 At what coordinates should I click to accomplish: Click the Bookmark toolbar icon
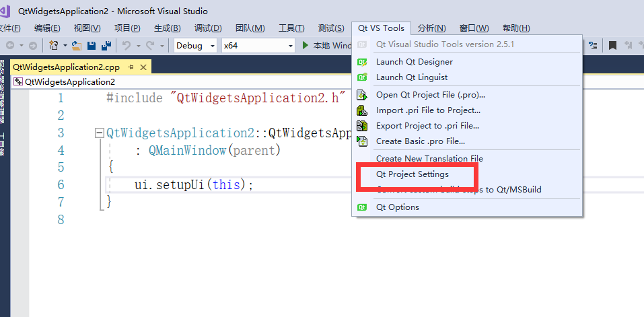(x=612, y=45)
